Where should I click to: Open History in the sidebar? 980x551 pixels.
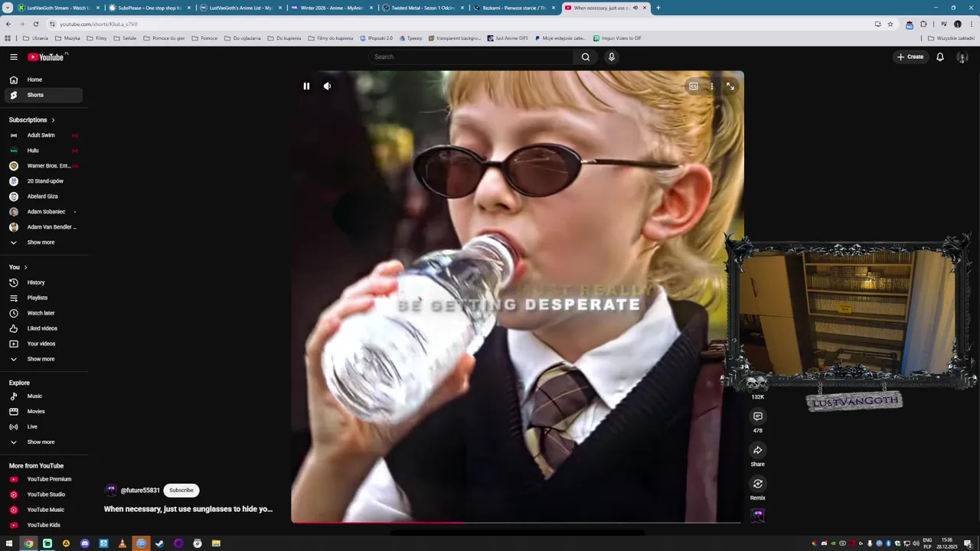pyautogui.click(x=44, y=282)
